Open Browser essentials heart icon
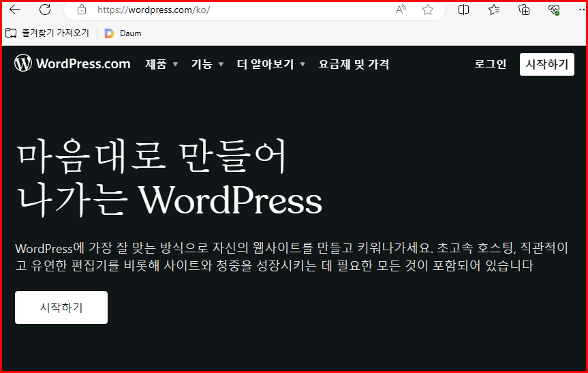Screen dimensions: 588x373 (554, 10)
